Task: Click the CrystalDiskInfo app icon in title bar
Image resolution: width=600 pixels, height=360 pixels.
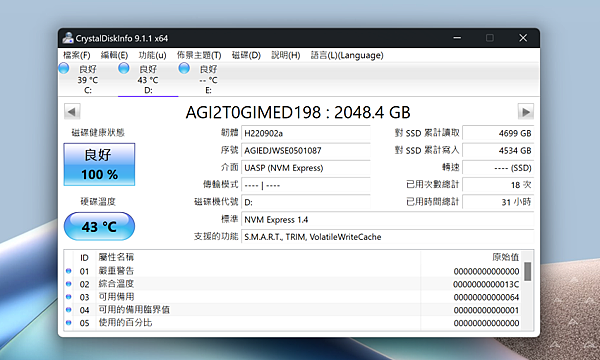Action: point(68,38)
